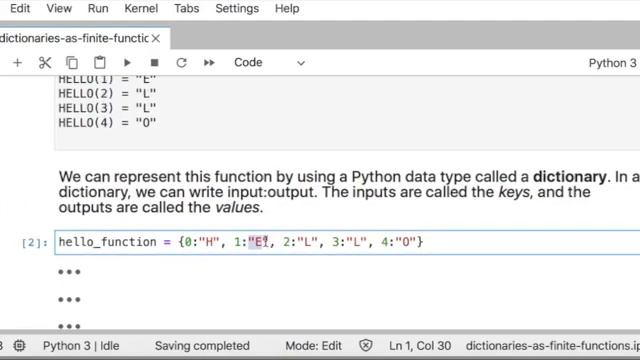Click the dictionaries-as-finite-functions file name in status bar

pos(553,346)
